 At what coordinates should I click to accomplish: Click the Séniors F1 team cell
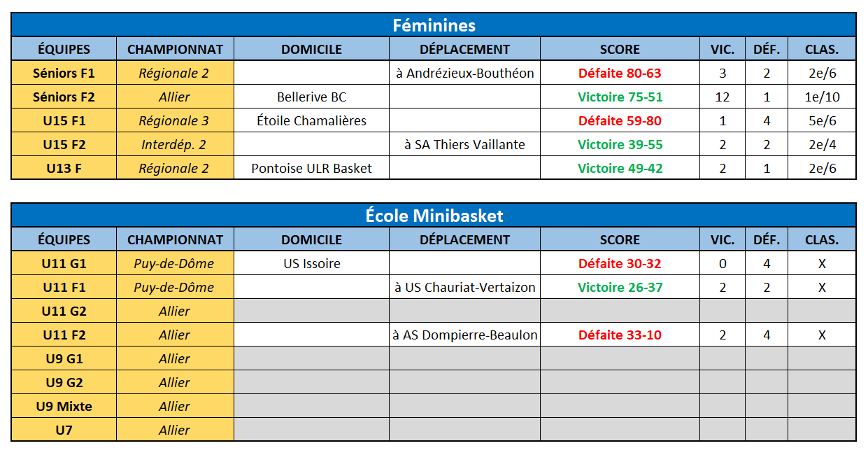pyautogui.click(x=64, y=73)
